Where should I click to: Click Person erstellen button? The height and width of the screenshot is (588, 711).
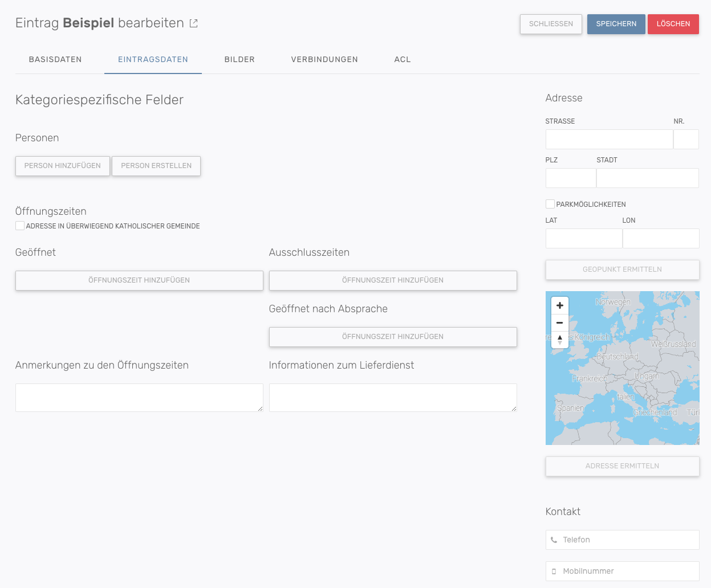[156, 166]
